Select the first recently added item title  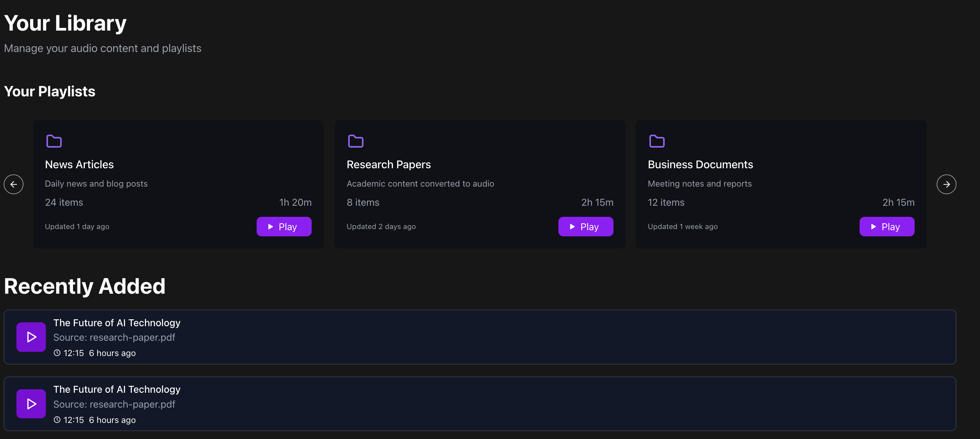pyautogui.click(x=117, y=323)
